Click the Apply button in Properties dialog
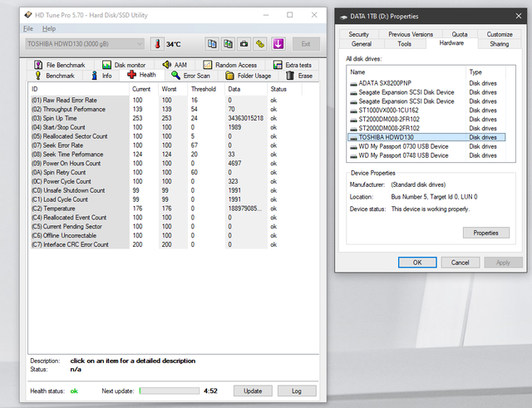 [x=503, y=263]
